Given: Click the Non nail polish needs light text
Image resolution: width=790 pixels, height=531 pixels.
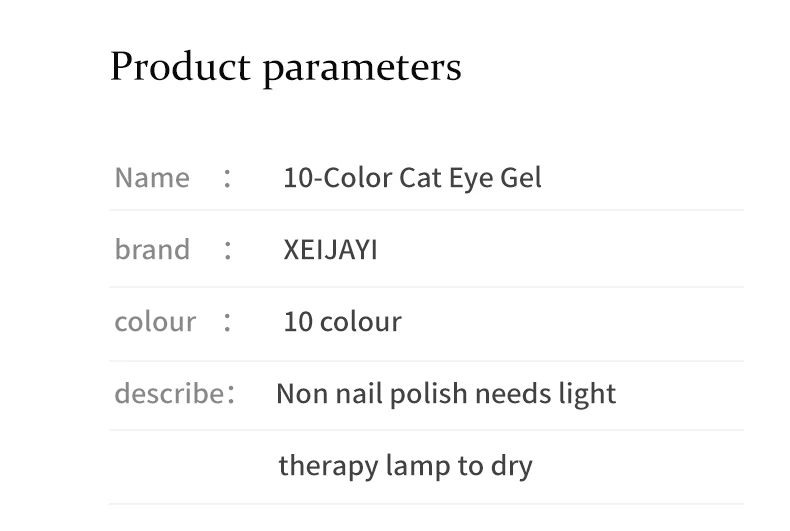Looking at the screenshot, I should [x=446, y=394].
